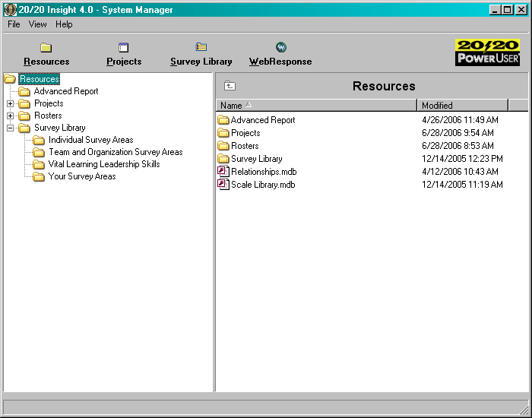Select Advanced Report name in file list

pyautogui.click(x=263, y=120)
